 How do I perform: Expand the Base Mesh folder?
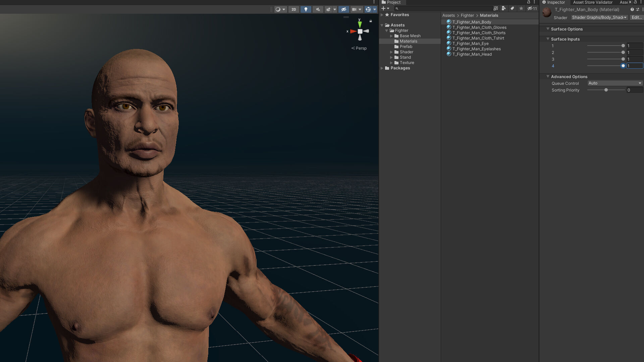coord(391,36)
